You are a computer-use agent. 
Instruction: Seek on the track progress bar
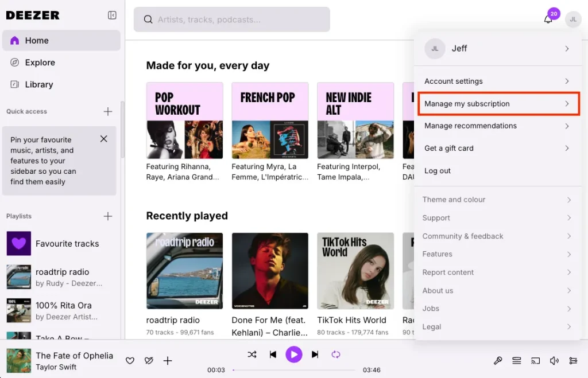click(x=293, y=370)
